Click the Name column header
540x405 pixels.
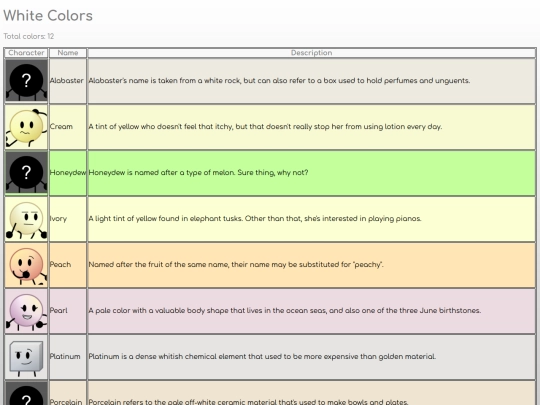(x=68, y=53)
